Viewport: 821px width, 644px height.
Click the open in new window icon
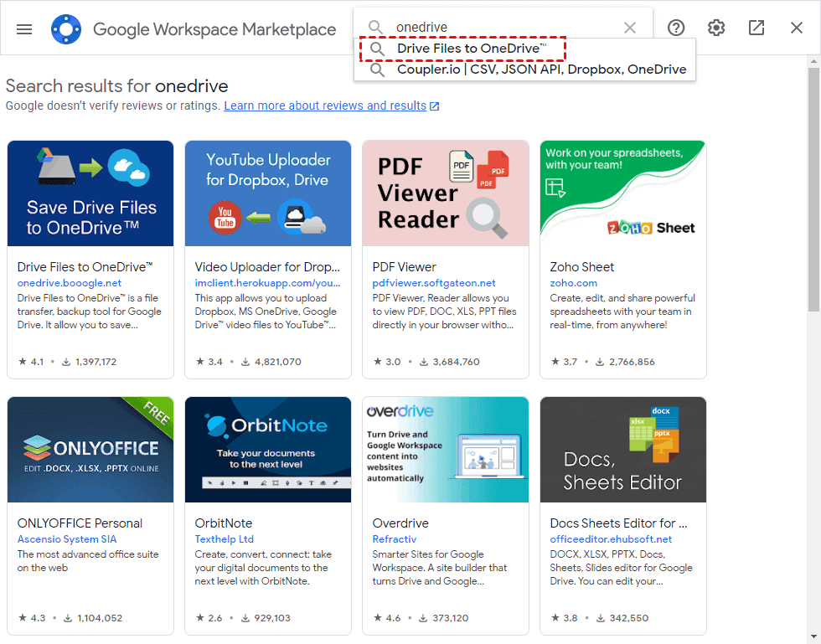pos(756,28)
